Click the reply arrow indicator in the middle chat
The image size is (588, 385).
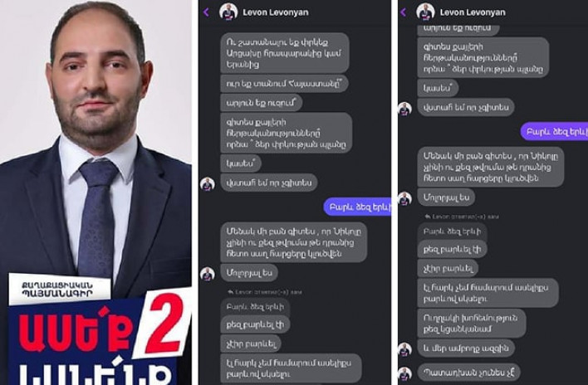point(231,292)
